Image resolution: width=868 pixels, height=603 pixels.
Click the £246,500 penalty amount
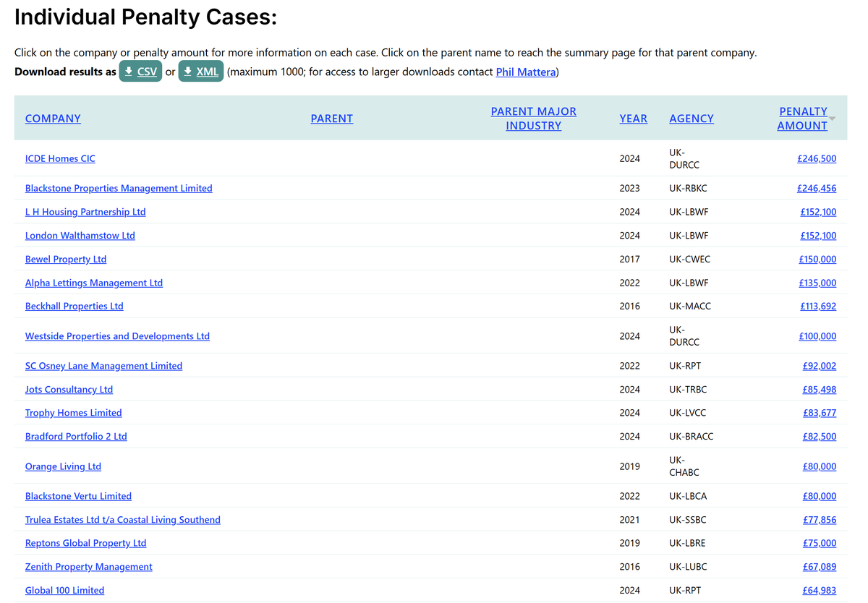pos(817,158)
